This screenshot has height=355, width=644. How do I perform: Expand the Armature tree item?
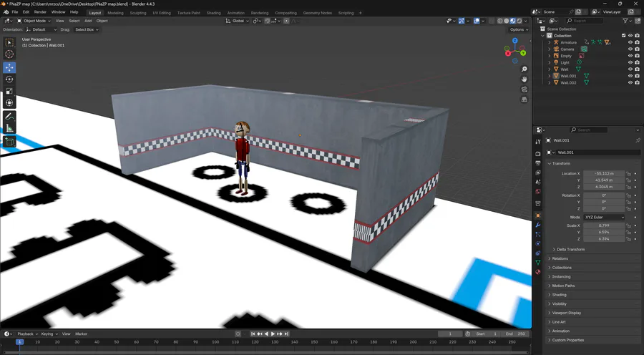549,42
